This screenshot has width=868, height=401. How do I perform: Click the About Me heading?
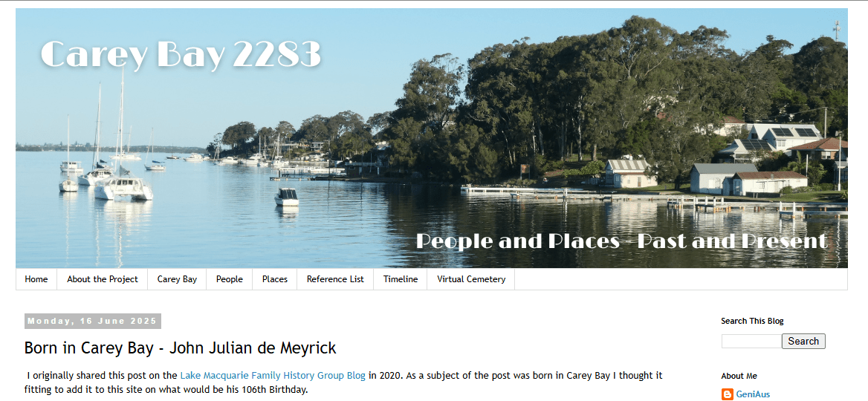tap(739, 376)
